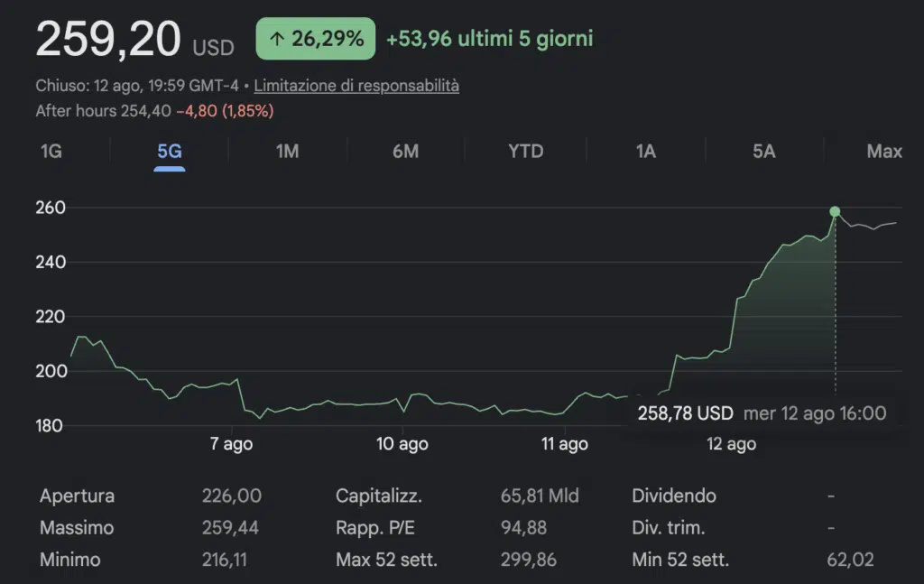Select the 5G time range tab
The height and width of the screenshot is (584, 924).
coord(169,152)
